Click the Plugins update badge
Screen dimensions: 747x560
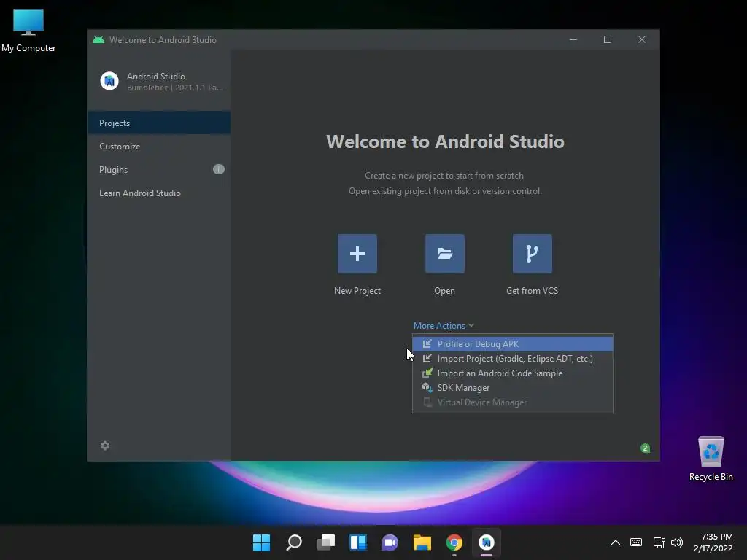coord(219,169)
